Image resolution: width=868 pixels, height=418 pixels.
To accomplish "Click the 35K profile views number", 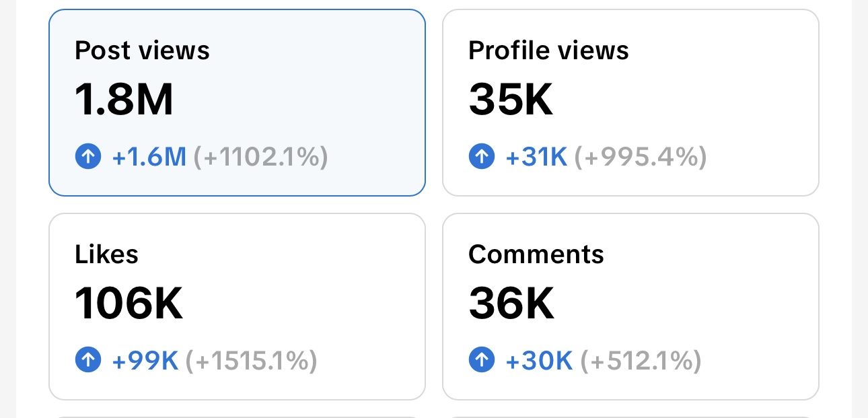I will pyautogui.click(x=511, y=101).
